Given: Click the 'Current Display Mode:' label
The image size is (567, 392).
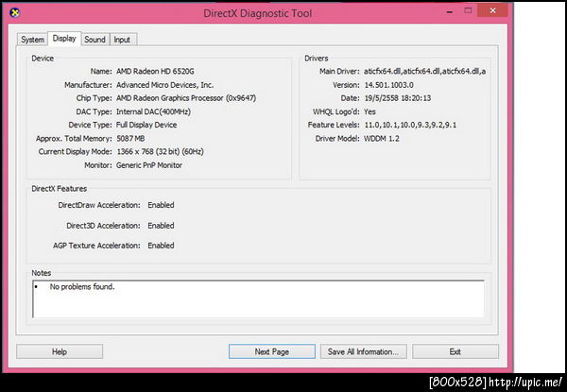Looking at the screenshot, I should (x=76, y=152).
